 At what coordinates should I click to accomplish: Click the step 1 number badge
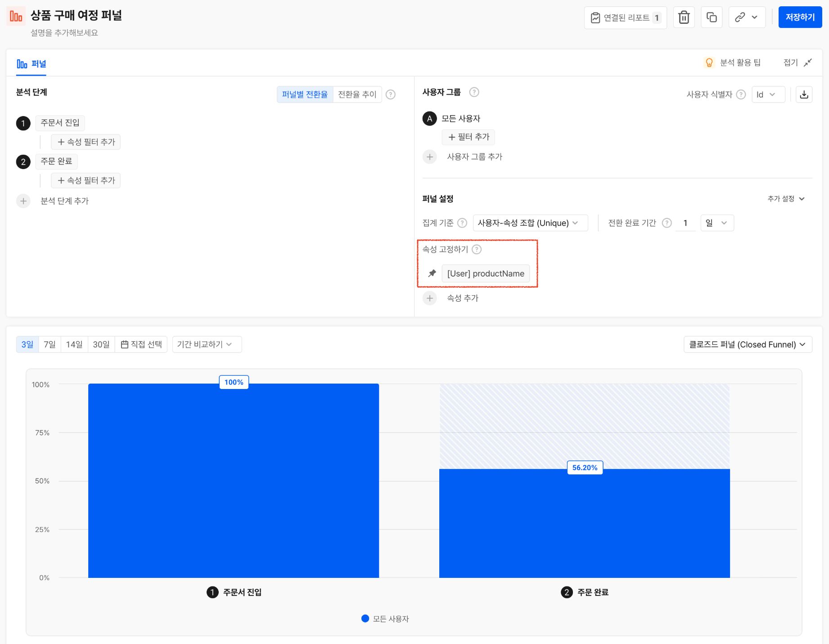23,123
